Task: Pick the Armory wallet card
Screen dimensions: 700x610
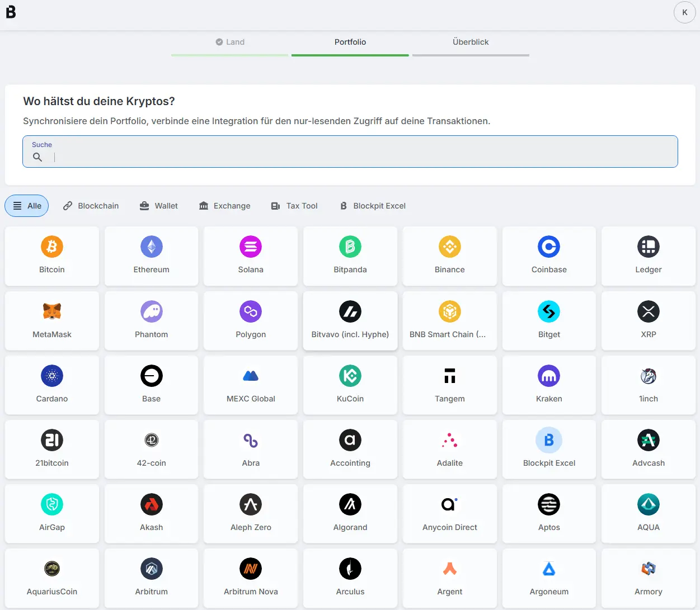Action: pos(649,578)
